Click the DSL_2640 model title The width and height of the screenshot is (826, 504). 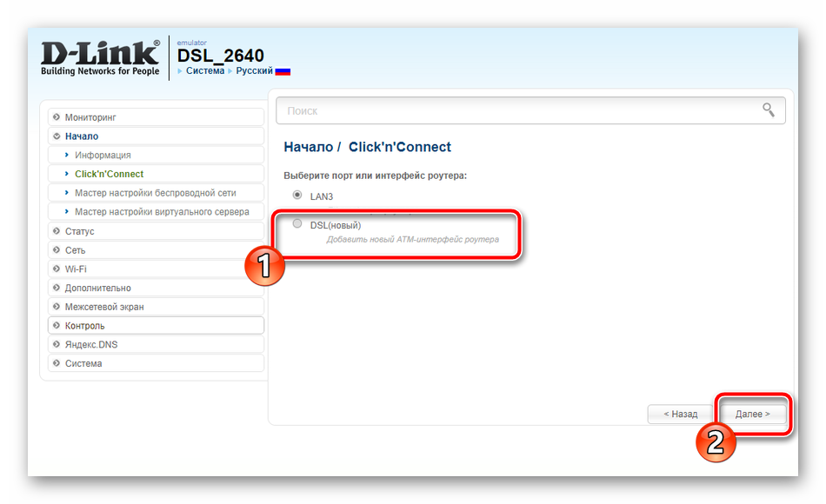220,56
